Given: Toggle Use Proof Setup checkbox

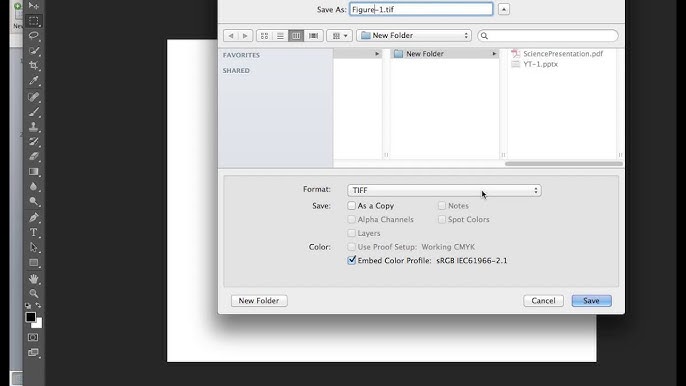Looking at the screenshot, I should tap(351, 247).
